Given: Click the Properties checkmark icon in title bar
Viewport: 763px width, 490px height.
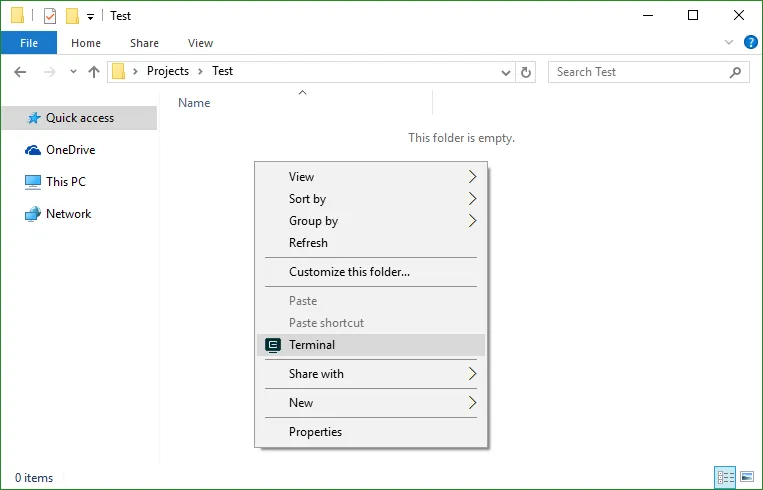Looking at the screenshot, I should click(50, 16).
